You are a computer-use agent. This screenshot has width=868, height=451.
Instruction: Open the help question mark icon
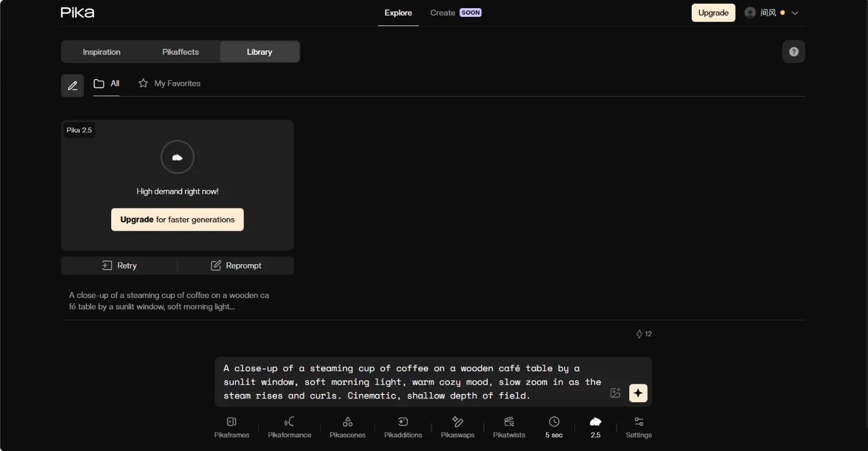point(794,52)
